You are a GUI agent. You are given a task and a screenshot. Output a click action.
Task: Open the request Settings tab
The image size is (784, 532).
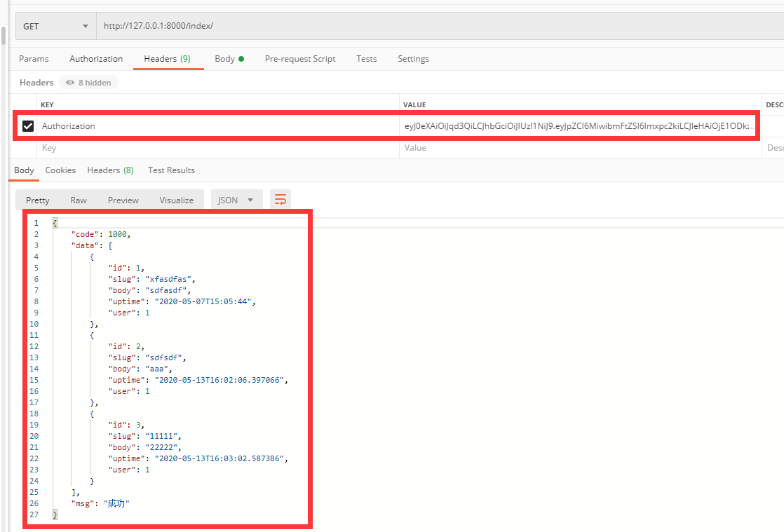click(413, 59)
